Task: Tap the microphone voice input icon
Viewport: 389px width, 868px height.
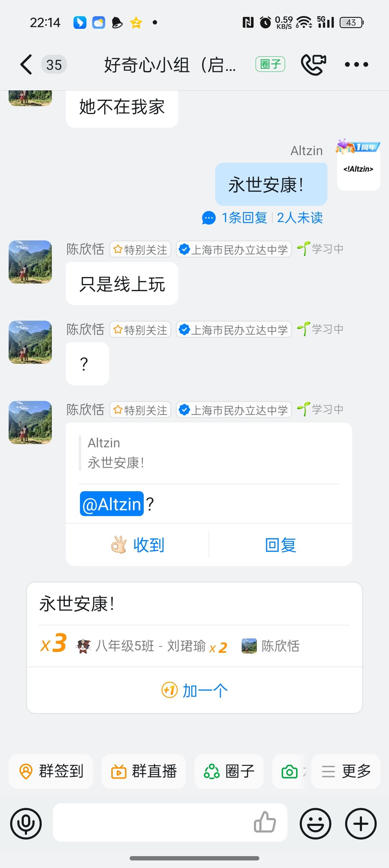Action: click(26, 823)
